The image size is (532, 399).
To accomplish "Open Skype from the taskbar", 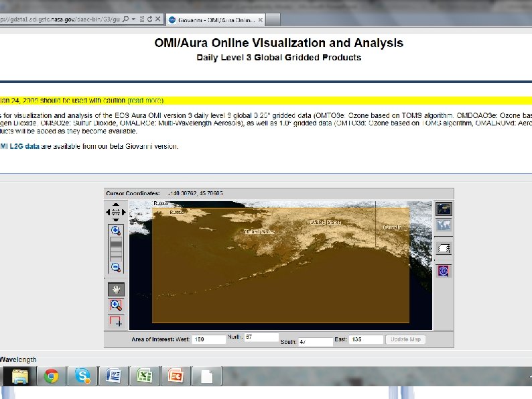I will coord(82,376).
